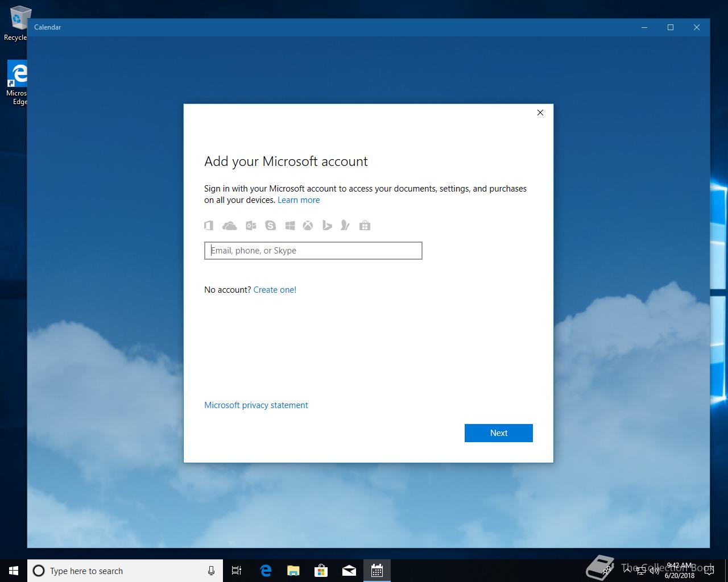Click the Cortana circle in the search box

coord(39,571)
